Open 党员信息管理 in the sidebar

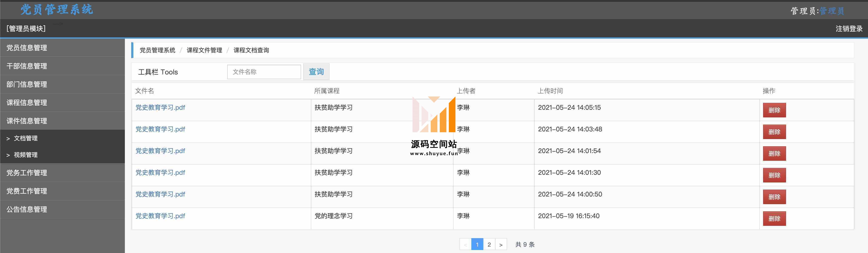(x=62, y=48)
